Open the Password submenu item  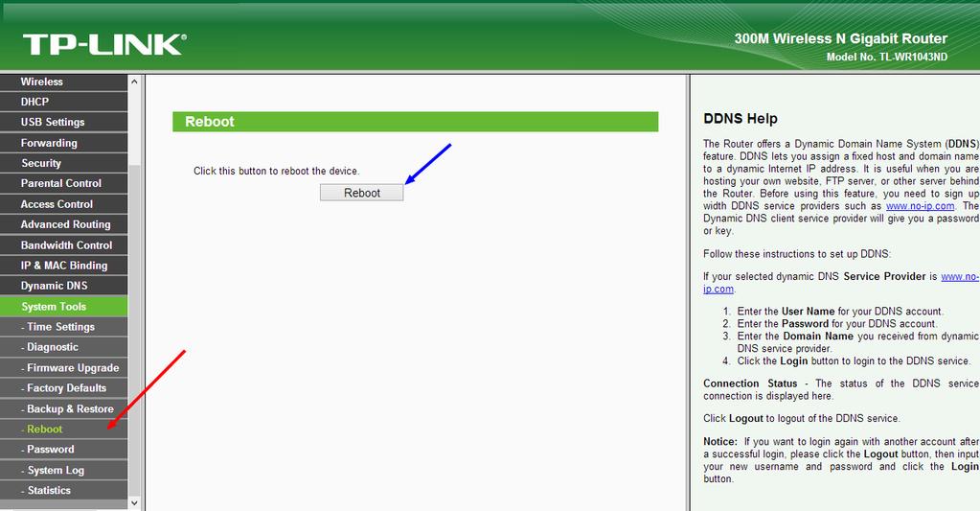click(64, 449)
